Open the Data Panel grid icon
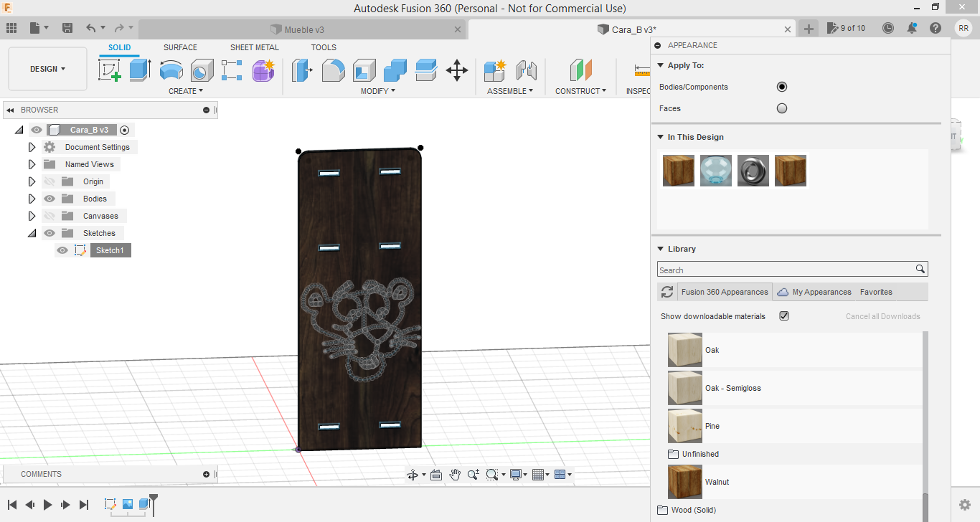Viewport: 980px width, 522px height. coord(11,28)
